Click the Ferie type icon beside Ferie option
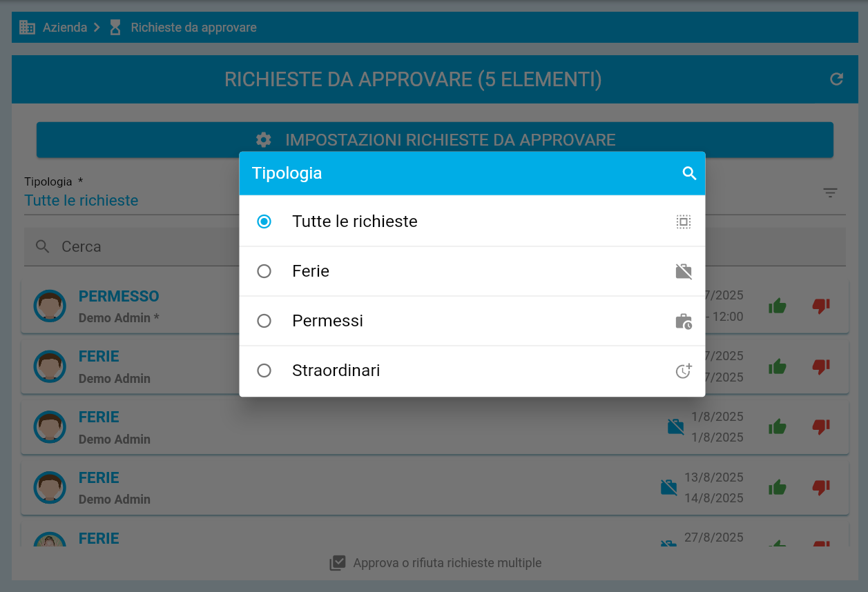Image resolution: width=868 pixels, height=592 pixels. coord(684,271)
